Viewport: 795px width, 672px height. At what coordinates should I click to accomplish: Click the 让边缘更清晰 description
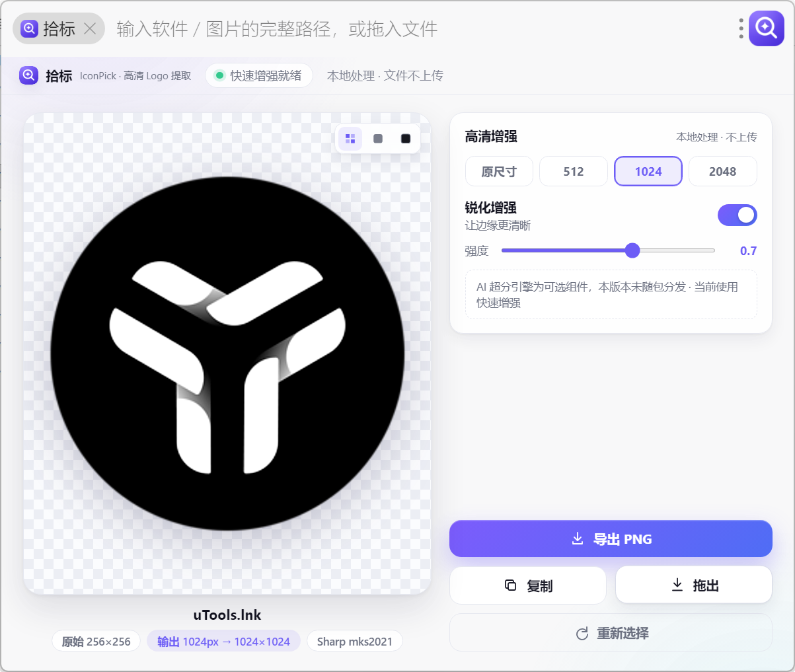point(498,225)
